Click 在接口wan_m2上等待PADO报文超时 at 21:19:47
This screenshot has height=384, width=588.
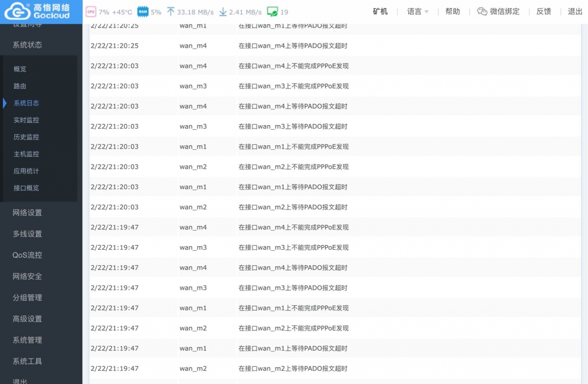(x=293, y=369)
